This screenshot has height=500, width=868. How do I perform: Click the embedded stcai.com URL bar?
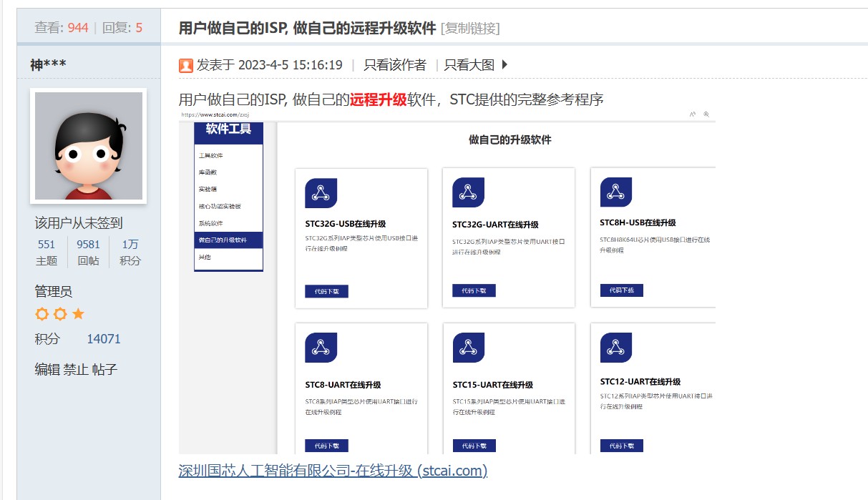215,114
